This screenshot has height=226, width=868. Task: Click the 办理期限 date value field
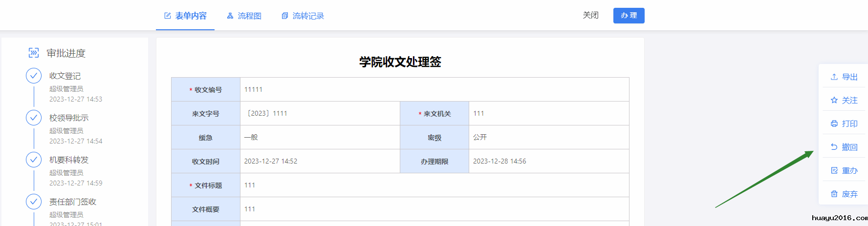click(548, 161)
